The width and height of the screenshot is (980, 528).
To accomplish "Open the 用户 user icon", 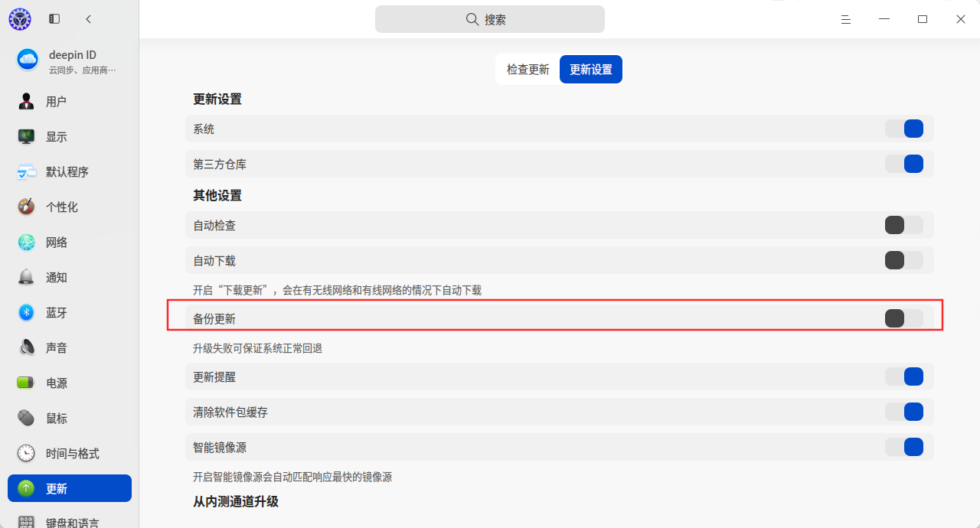I will click(27, 102).
